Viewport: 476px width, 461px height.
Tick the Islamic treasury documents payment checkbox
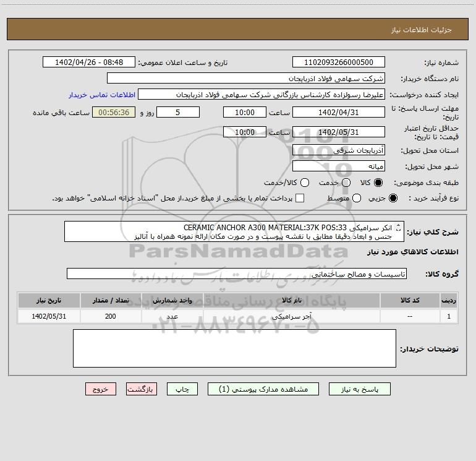coord(300,198)
